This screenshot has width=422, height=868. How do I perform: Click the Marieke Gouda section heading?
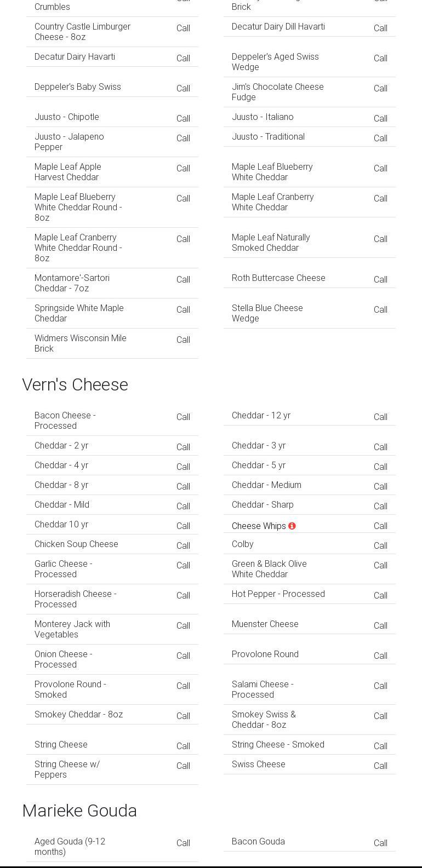(79, 810)
